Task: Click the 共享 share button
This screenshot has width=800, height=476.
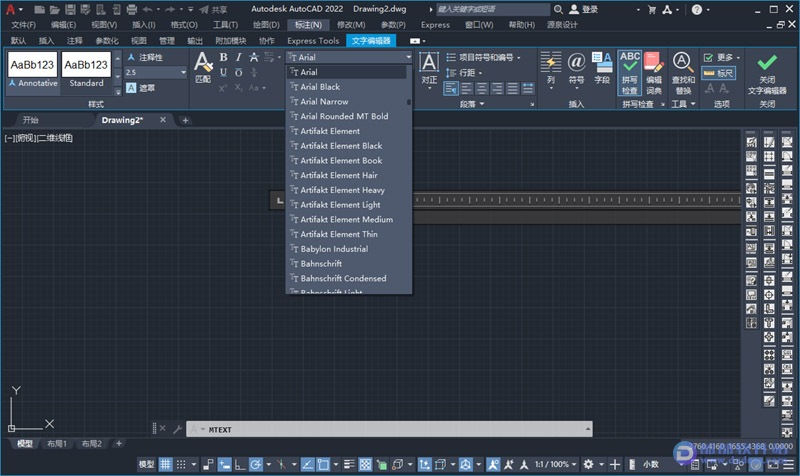Action: (213, 9)
